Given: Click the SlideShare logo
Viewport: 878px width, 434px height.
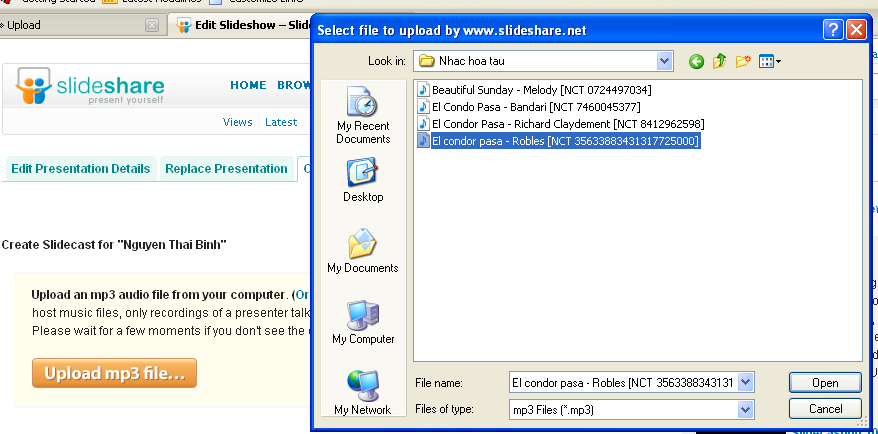Looking at the screenshot, I should [90, 86].
